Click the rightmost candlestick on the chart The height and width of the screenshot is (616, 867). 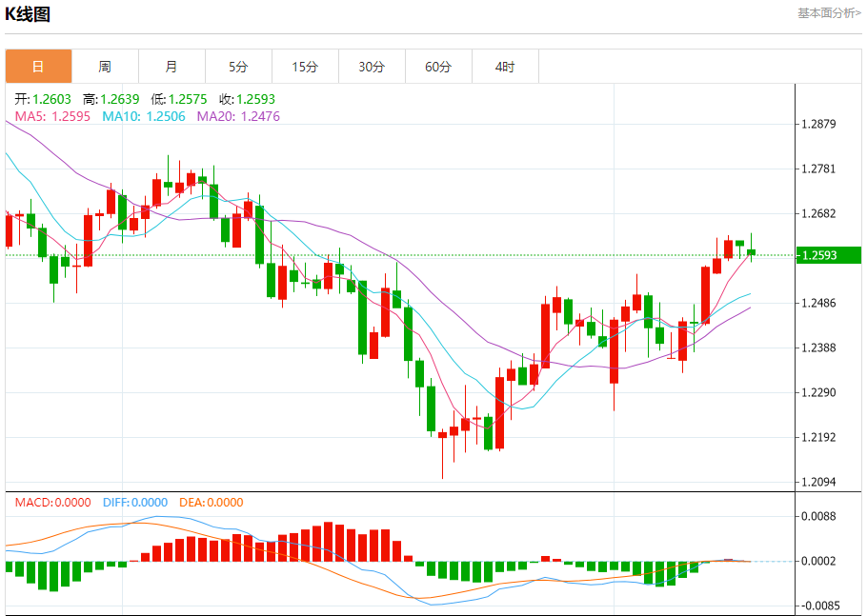(x=752, y=252)
